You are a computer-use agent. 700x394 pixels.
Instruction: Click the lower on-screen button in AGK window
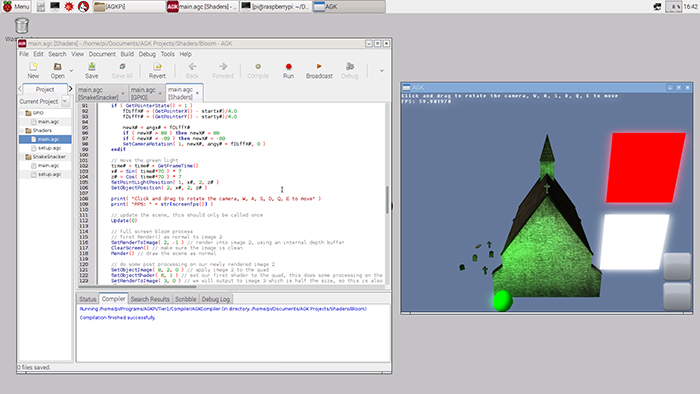click(677, 296)
